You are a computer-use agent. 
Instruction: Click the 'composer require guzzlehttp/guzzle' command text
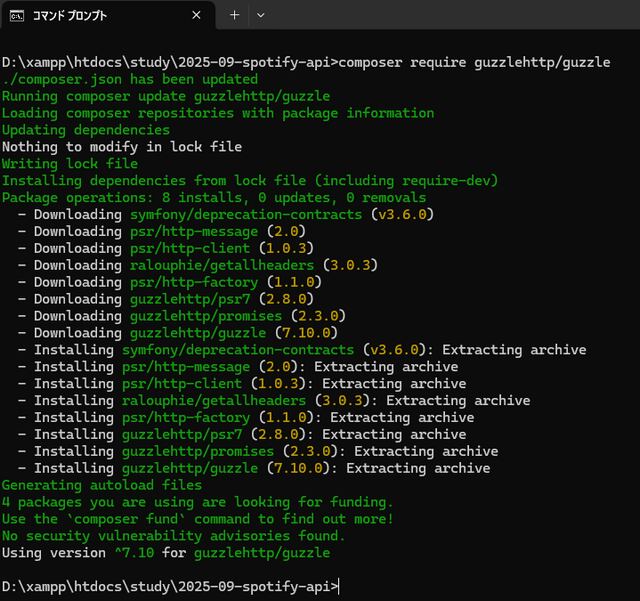[475, 62]
